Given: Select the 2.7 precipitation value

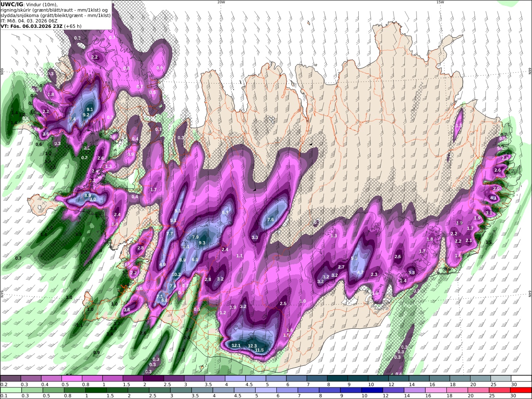Looking at the screenshot, I should (341, 267).
